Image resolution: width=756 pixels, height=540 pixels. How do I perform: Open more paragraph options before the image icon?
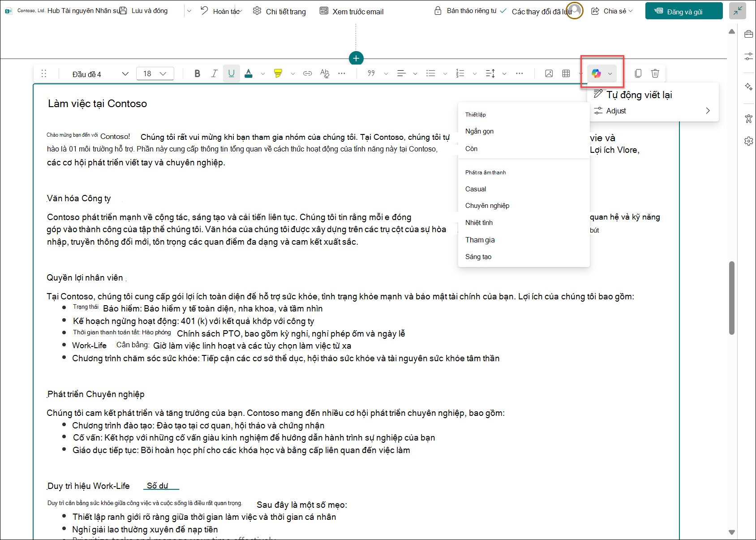520,73
